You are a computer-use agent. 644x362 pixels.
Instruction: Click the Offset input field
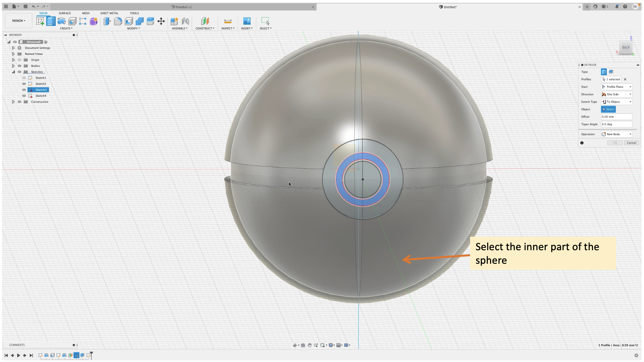617,117
